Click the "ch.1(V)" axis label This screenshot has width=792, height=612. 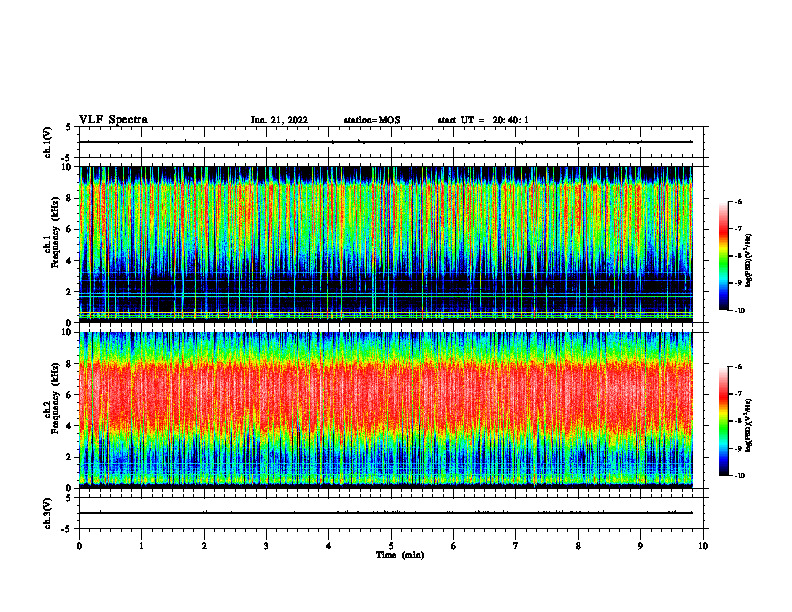48,142
